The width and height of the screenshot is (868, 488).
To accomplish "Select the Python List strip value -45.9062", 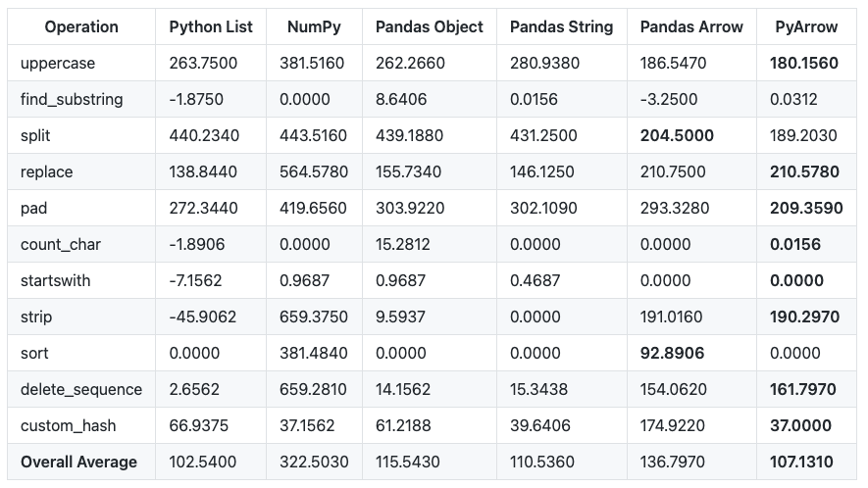I will click(x=203, y=317).
